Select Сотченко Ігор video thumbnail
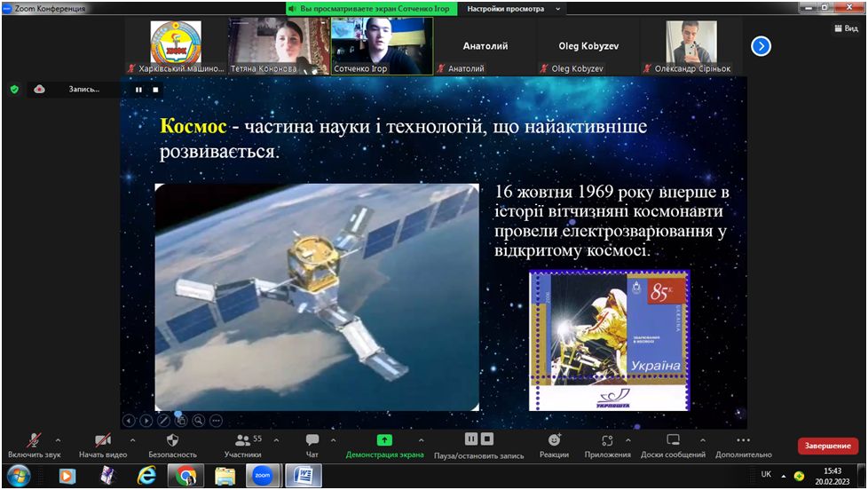868x490 pixels. click(x=382, y=46)
